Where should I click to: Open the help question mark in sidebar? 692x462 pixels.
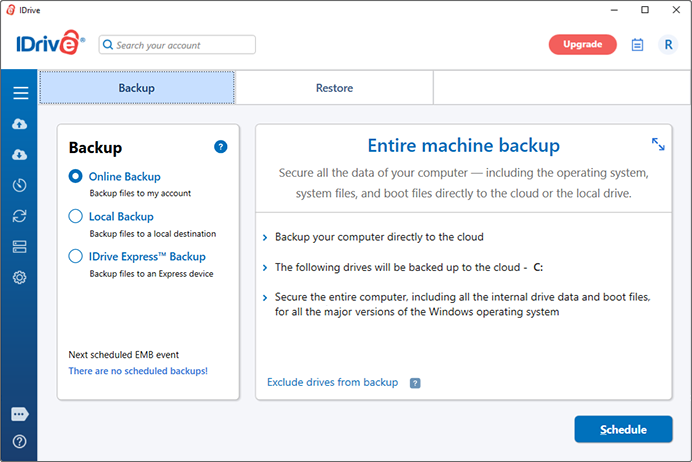[x=19, y=441]
